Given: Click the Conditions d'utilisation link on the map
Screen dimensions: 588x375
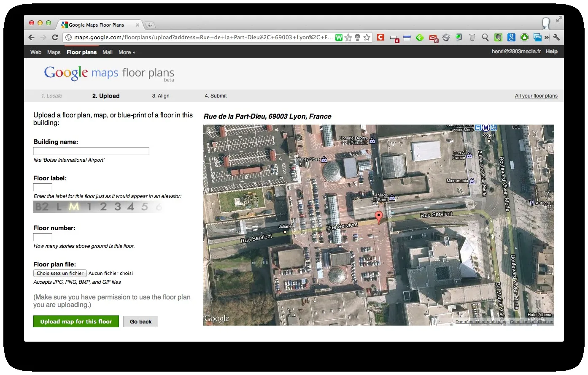Looking at the screenshot, I should (531, 322).
